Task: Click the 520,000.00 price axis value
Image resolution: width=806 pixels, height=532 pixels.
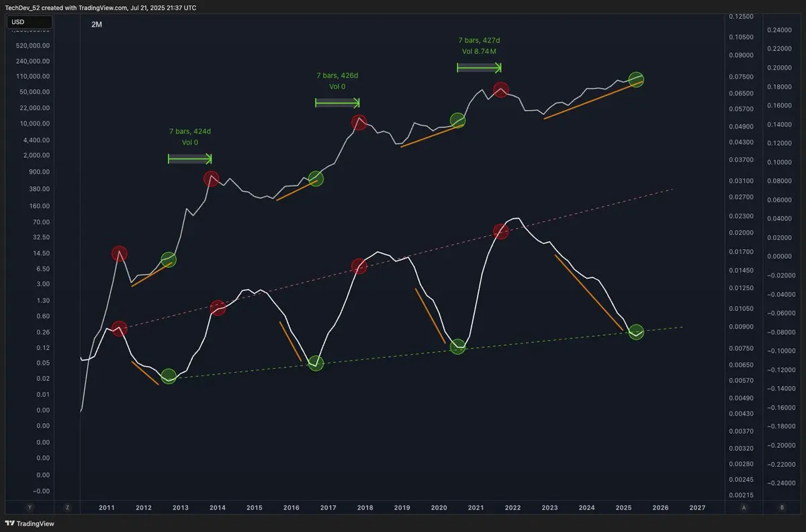Action: (32, 46)
